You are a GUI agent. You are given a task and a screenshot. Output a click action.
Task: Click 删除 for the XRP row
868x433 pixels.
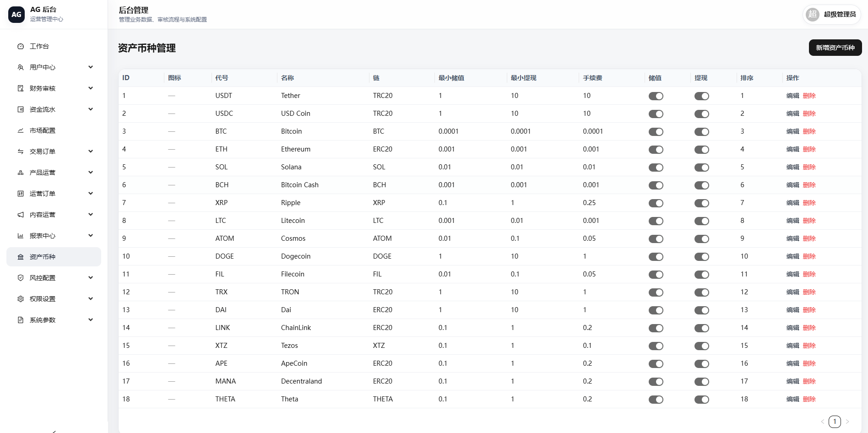(x=809, y=203)
